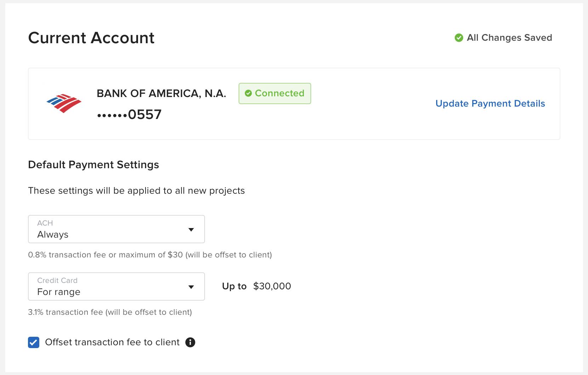Open the ACH Always dropdown

[x=116, y=229]
